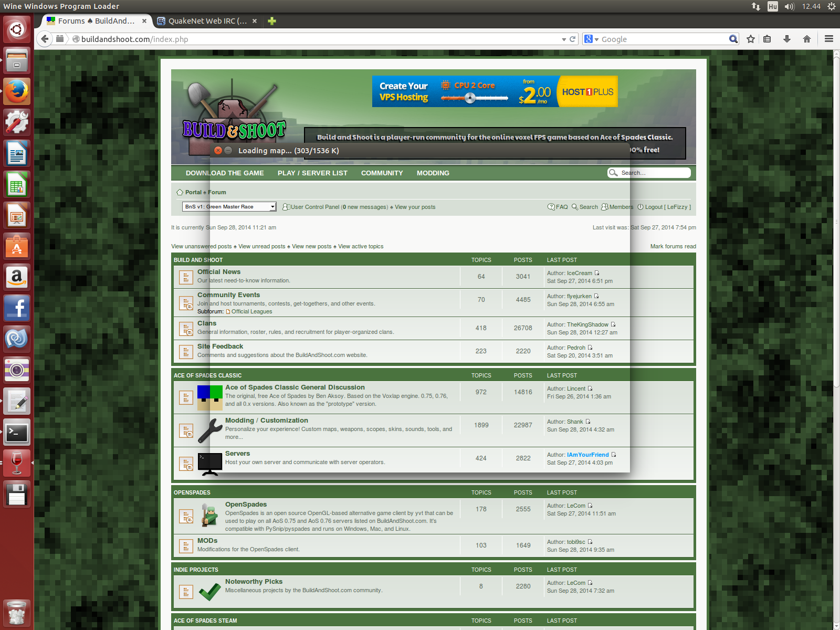Click the CPU slider in VPS hosting ad

tap(470, 98)
